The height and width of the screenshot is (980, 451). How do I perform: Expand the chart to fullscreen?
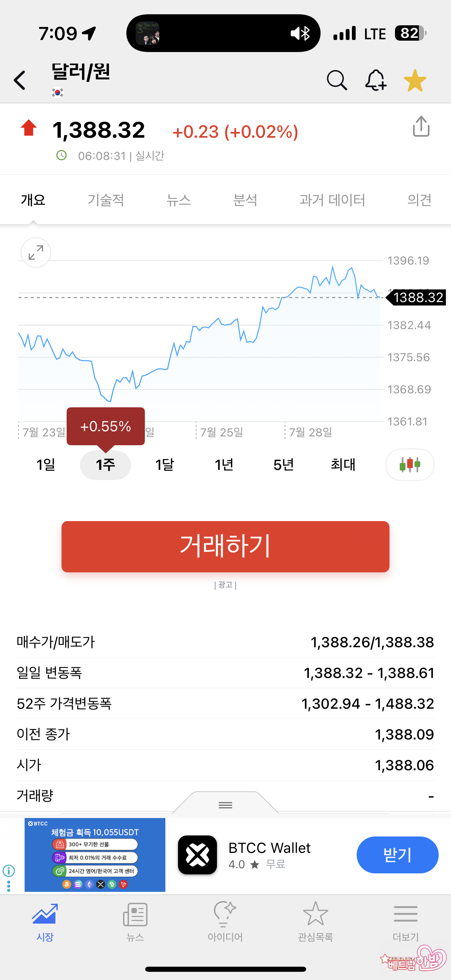[36, 253]
